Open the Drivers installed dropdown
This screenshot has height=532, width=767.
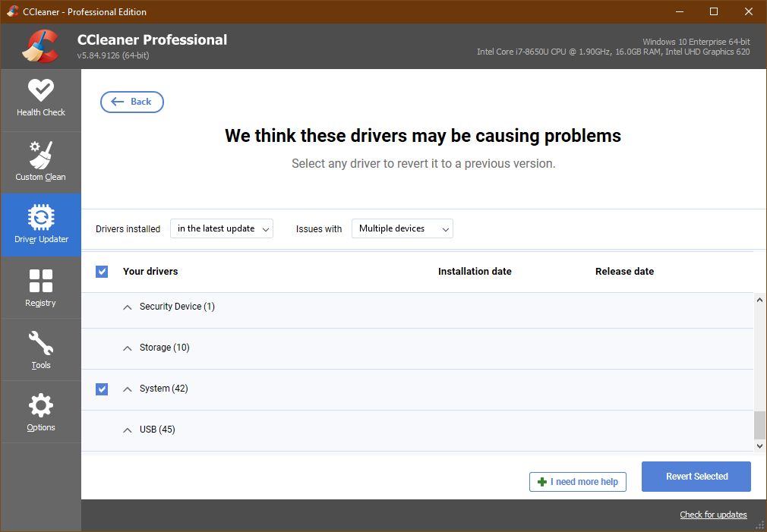pyautogui.click(x=222, y=228)
